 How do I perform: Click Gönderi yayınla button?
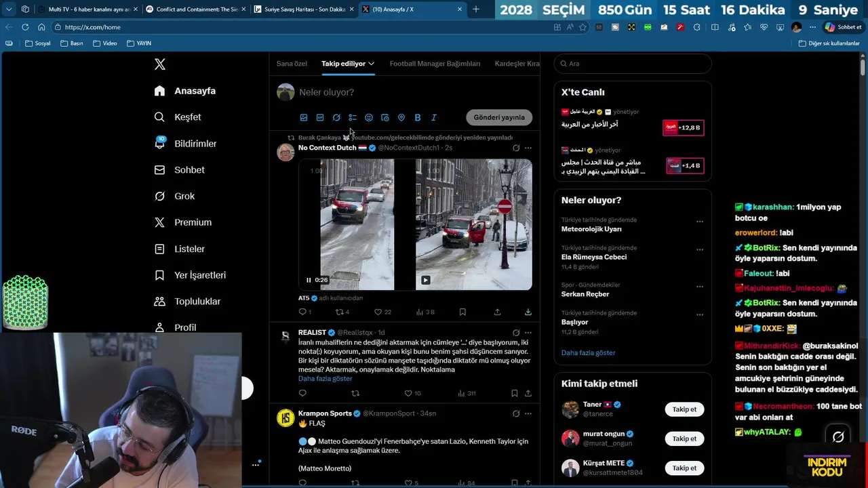pos(499,117)
